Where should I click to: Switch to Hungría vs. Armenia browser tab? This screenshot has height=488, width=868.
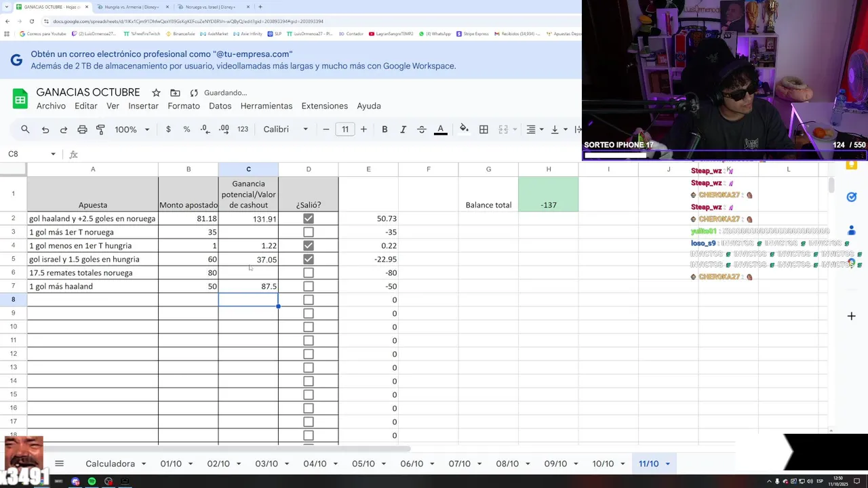(x=132, y=7)
